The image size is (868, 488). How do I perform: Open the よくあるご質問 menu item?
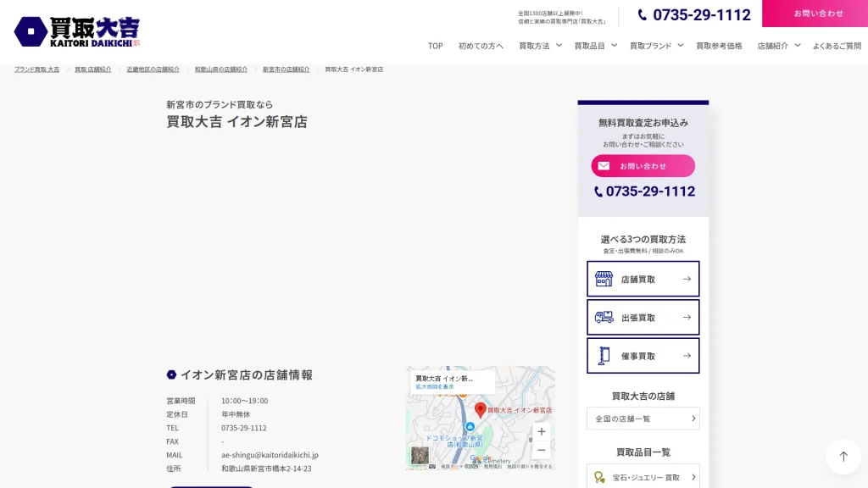tap(837, 46)
